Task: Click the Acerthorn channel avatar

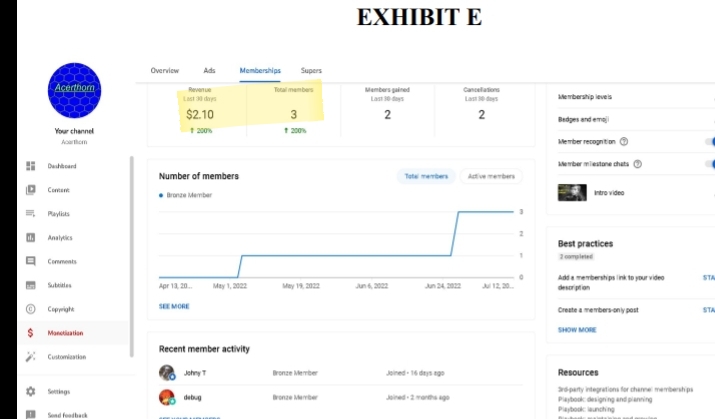Action: [74, 90]
